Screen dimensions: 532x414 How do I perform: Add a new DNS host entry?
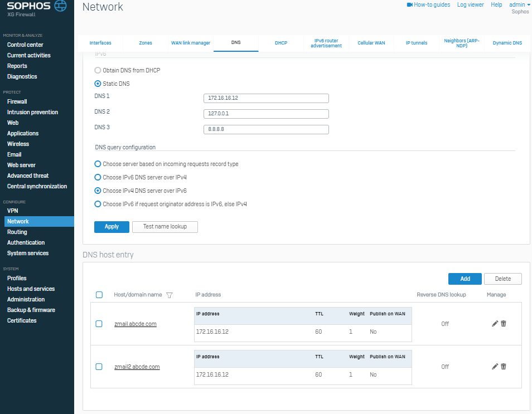tap(465, 279)
